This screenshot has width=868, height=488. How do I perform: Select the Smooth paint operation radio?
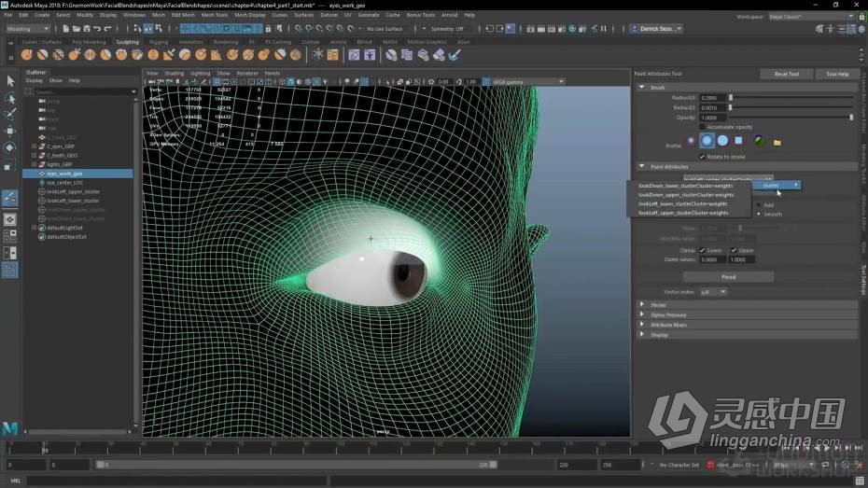(759, 214)
